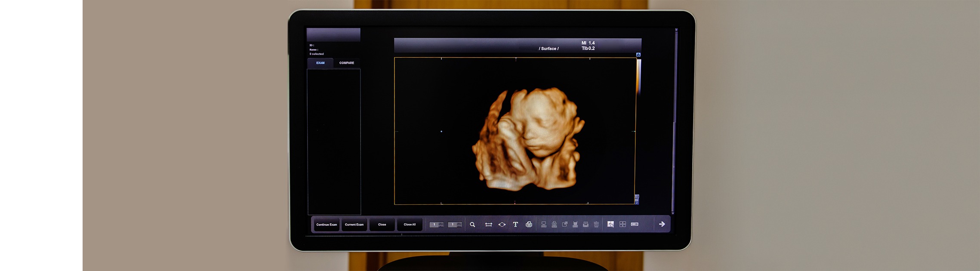Select the distance measurement caliper tool
The height and width of the screenshot is (271, 980).
point(488,225)
